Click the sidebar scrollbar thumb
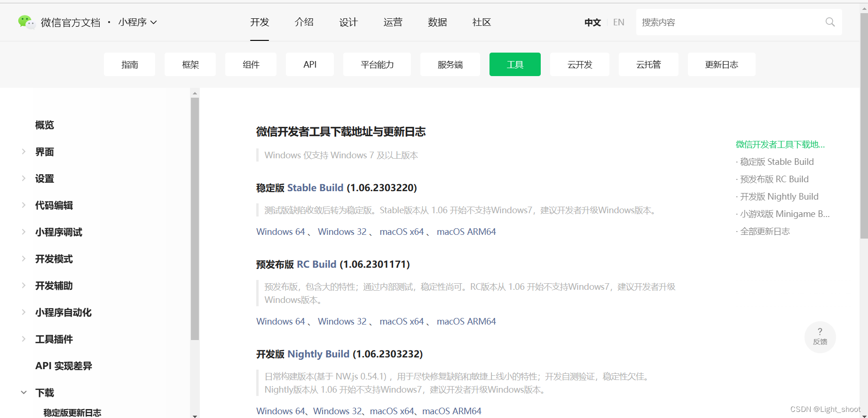The image size is (868, 418). click(x=195, y=219)
